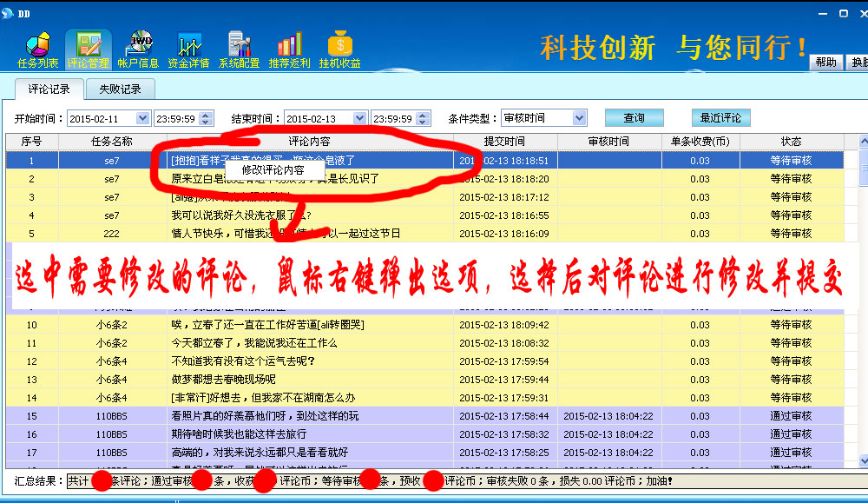Image resolution: width=868 pixels, height=503 pixels.
Task: Select comment 今天都立春了，我能说我还在工作么
Action: pyautogui.click(x=254, y=343)
